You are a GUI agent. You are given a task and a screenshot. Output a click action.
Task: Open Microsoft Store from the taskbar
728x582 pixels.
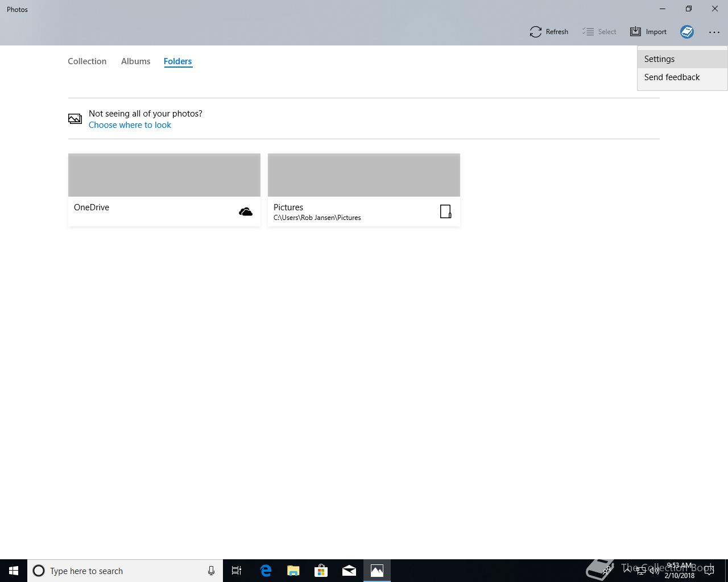[x=321, y=571]
